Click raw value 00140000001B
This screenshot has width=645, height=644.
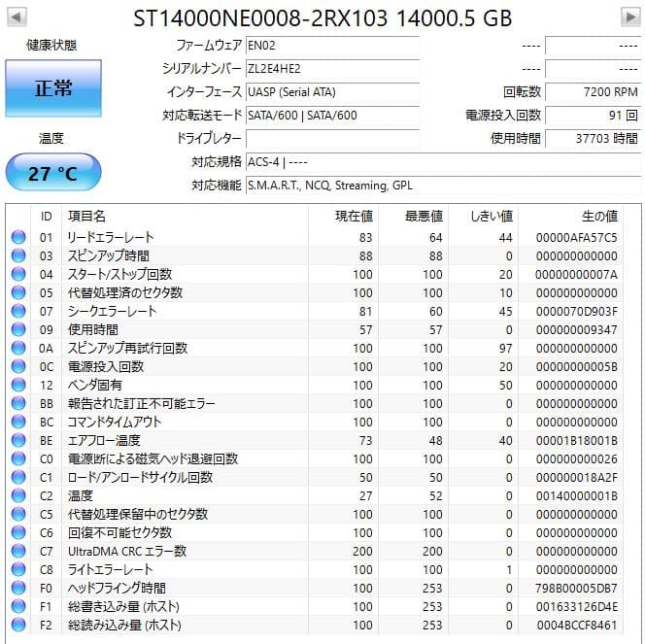576,496
